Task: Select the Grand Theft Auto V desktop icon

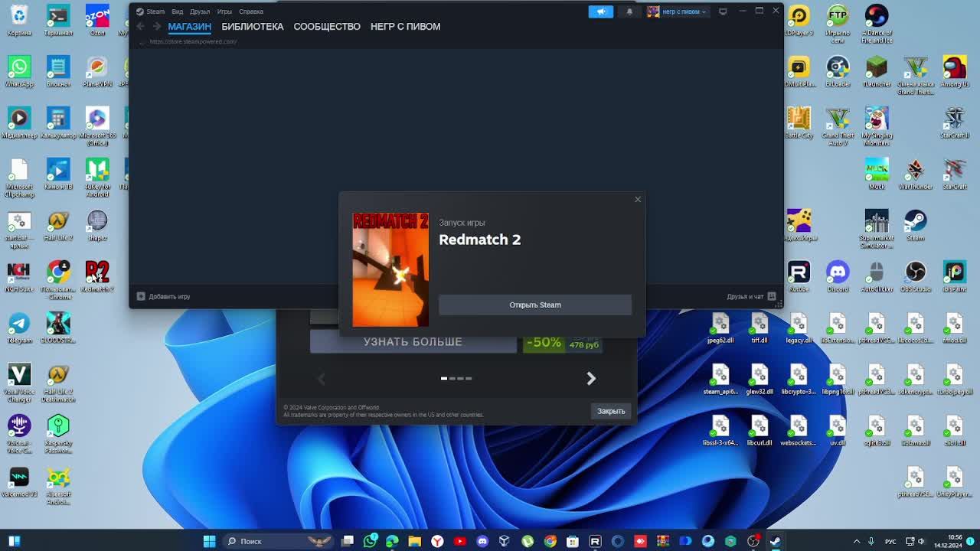Action: click(x=838, y=127)
